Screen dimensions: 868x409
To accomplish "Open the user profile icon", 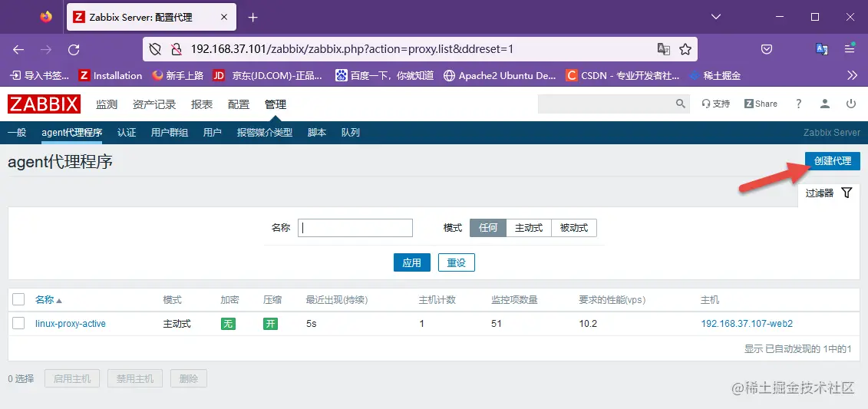I will [x=825, y=104].
